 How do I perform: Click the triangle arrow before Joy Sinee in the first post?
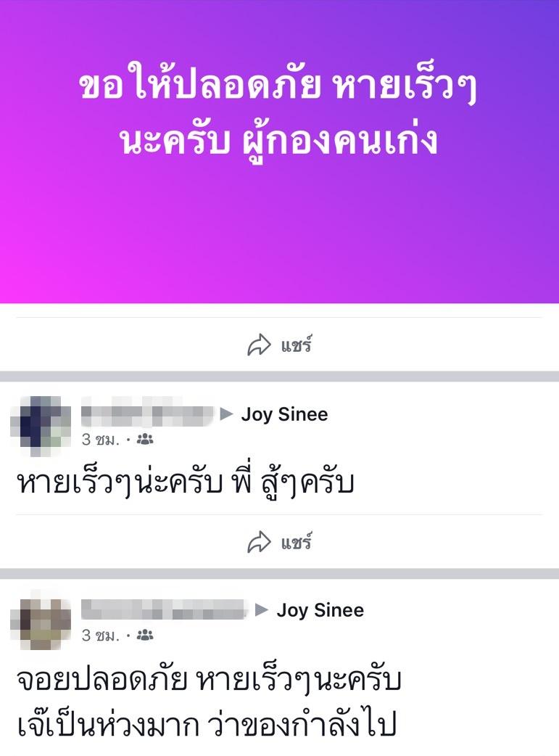point(226,414)
